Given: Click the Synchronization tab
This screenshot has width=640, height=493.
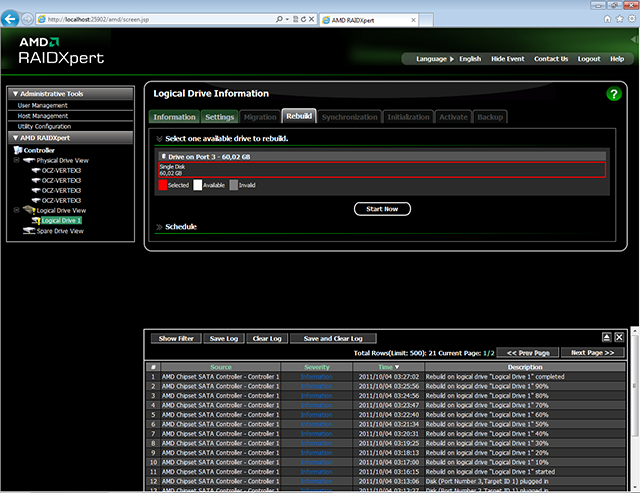Looking at the screenshot, I should [x=349, y=117].
